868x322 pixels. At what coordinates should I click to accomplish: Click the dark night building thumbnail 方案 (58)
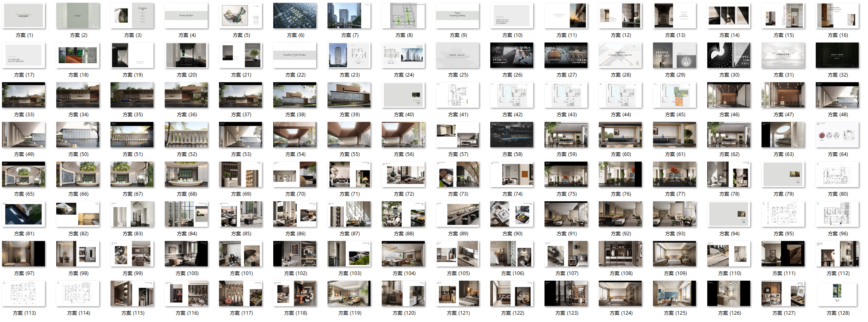[x=512, y=135]
